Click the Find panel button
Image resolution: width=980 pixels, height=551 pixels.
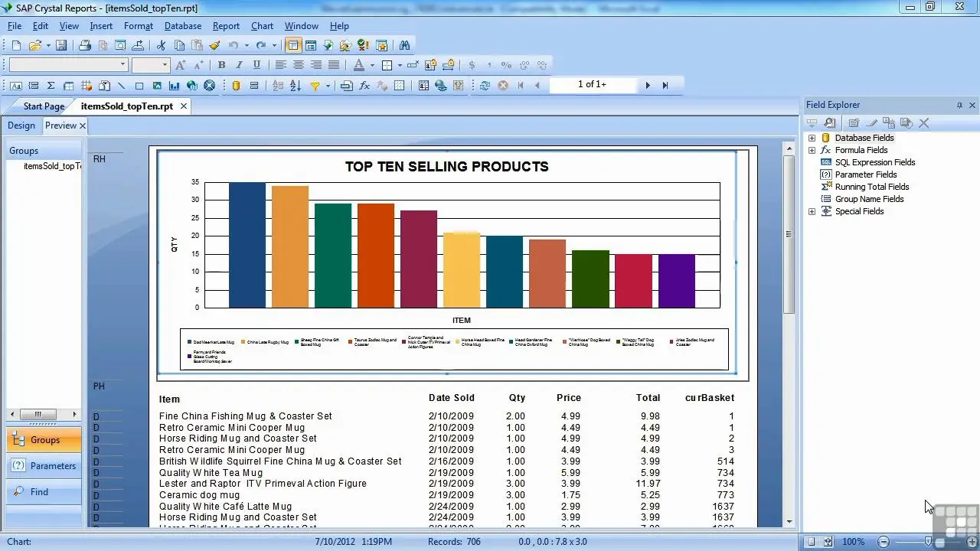[x=44, y=492]
